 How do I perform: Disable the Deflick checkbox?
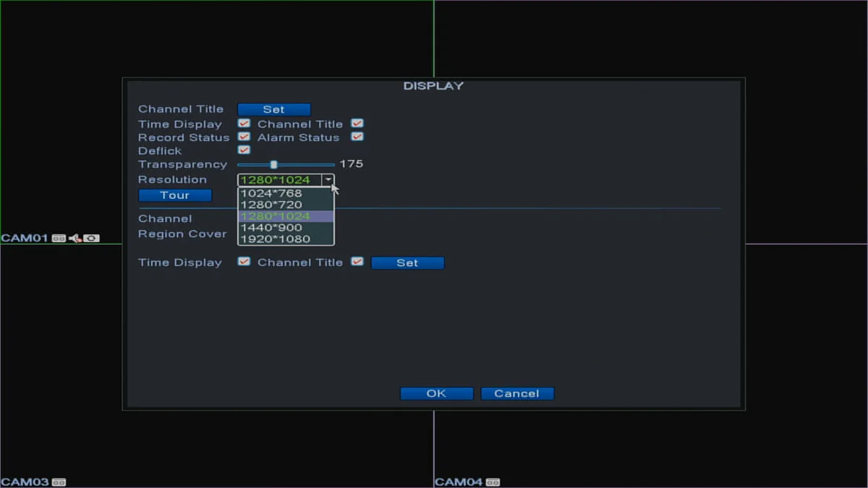(x=244, y=150)
